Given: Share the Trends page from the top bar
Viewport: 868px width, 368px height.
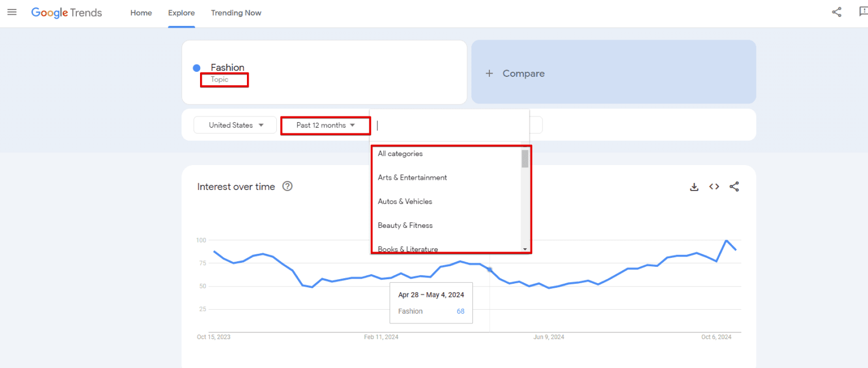Looking at the screenshot, I should [x=836, y=12].
